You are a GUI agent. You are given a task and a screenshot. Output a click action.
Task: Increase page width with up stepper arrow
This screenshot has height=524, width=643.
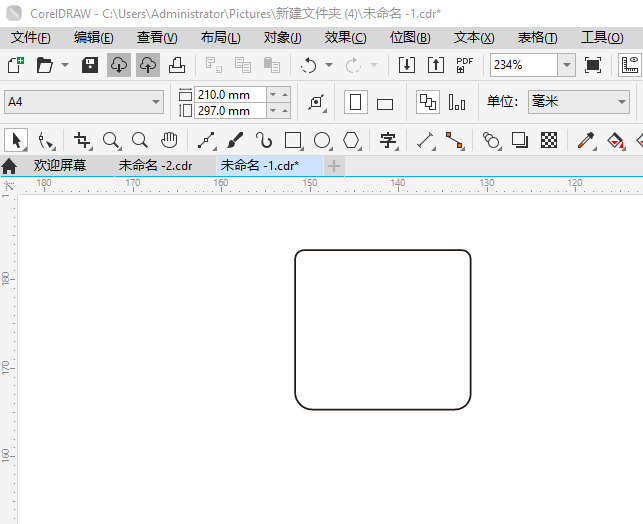(285, 95)
